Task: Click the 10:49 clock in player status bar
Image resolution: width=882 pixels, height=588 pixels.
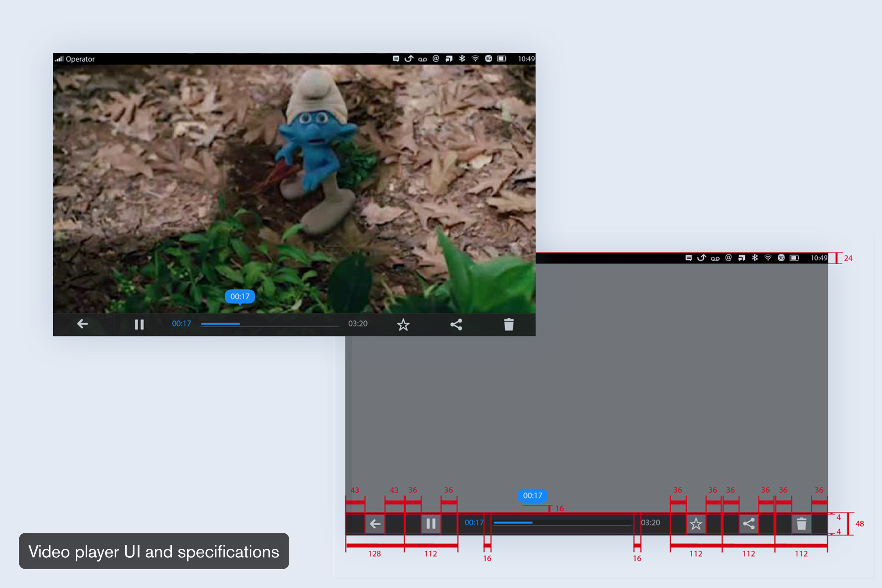Action: click(526, 59)
